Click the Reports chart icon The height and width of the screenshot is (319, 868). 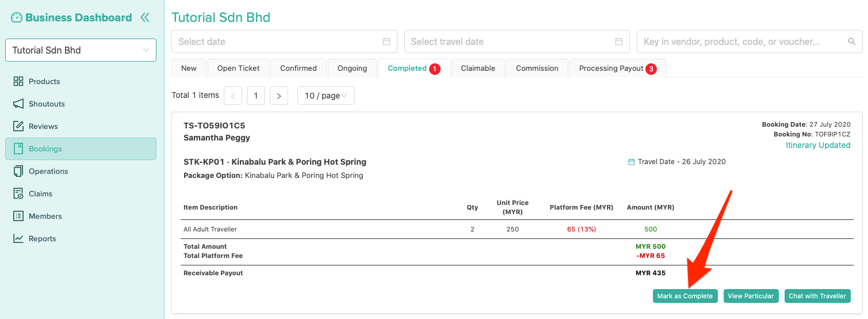[18, 238]
